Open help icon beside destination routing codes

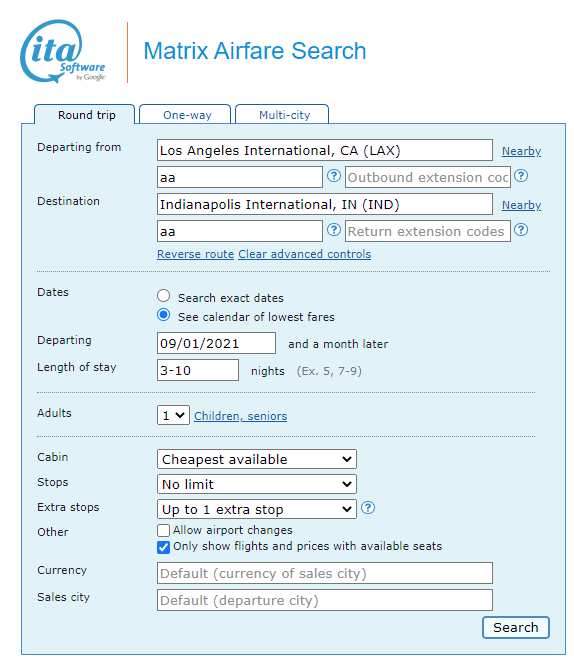click(334, 230)
